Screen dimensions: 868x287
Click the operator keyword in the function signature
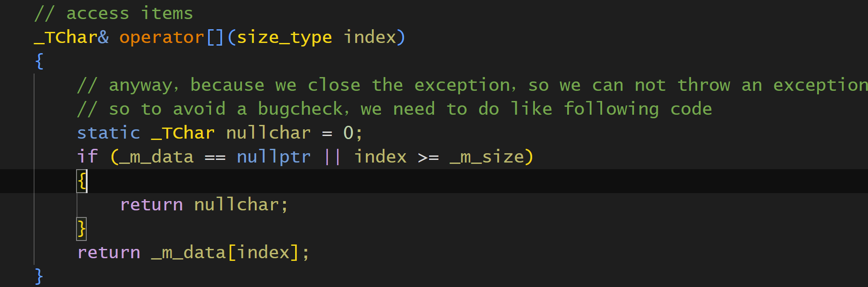162,37
